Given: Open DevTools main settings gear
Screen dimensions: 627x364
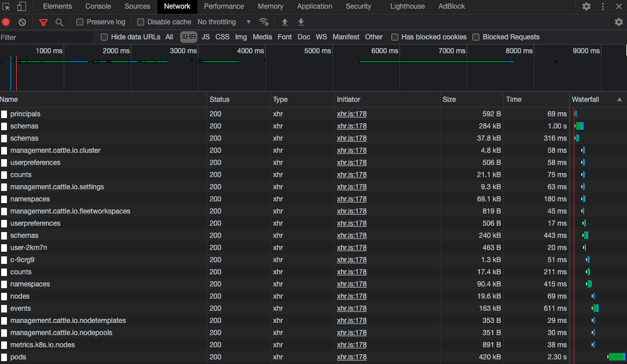Looking at the screenshot, I should 586,6.
